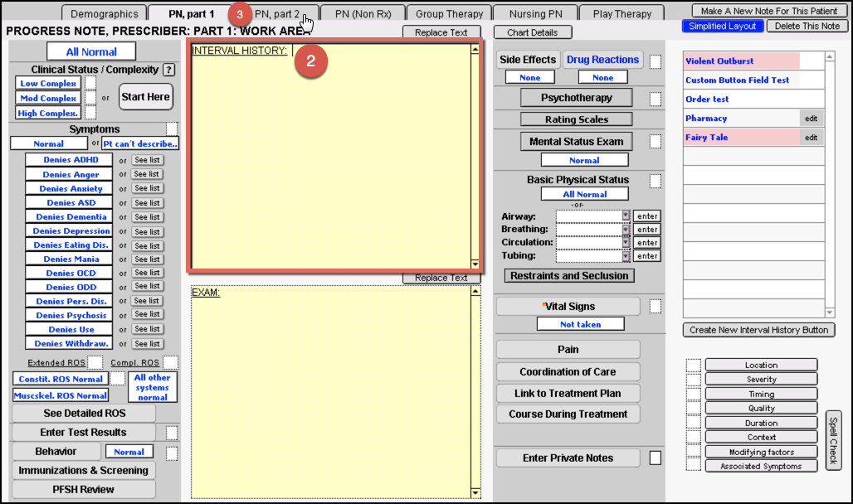853x504 pixels.
Task: Click the Clinical Status help question mark
Action: [168, 70]
